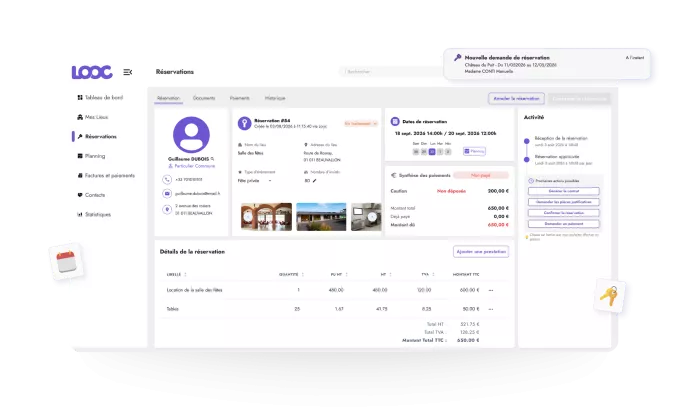Click the email icon in the contact card
Screen dimensions: 700x419
click(167, 194)
